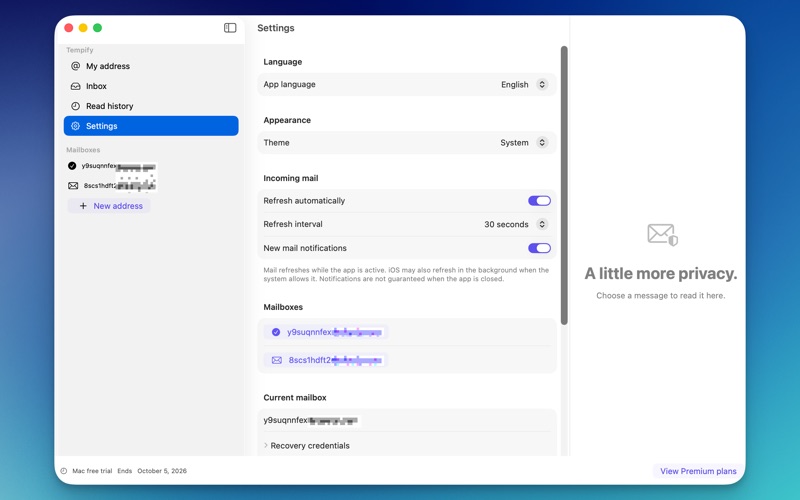Click the envelope icon of sidebar mailbox 8scs1hdft2

tap(73, 186)
